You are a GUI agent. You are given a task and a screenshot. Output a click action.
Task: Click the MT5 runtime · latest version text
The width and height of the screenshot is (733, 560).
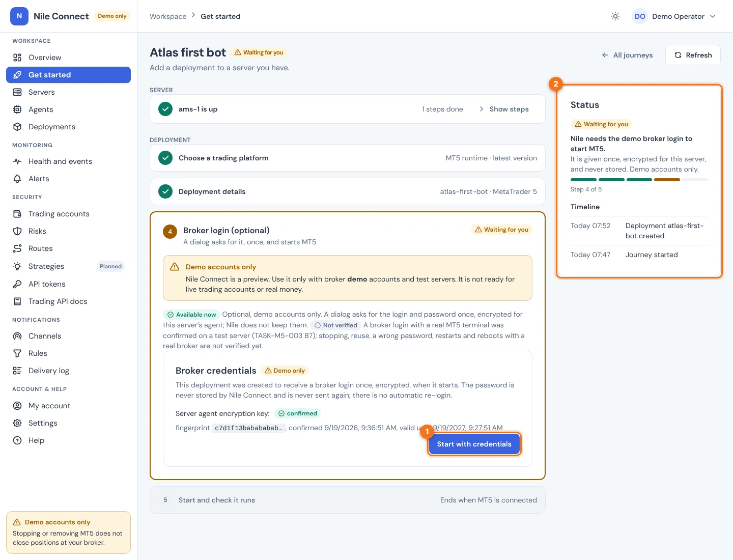coord(491,158)
